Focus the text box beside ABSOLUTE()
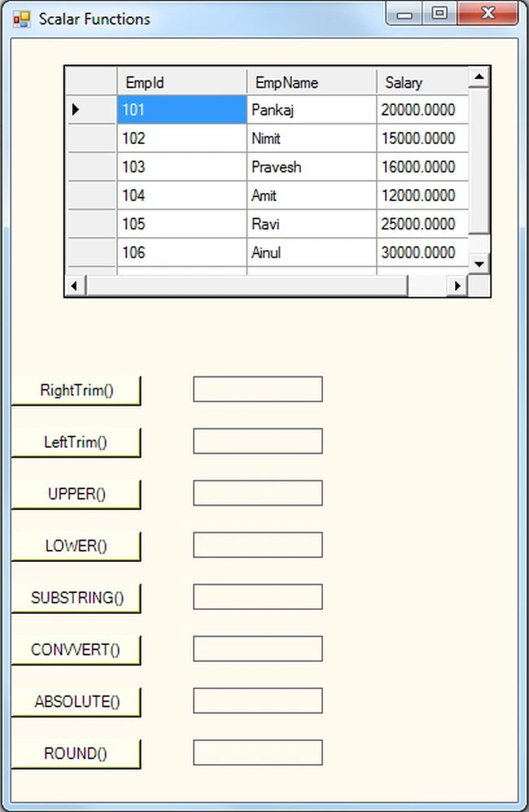Image resolution: width=529 pixels, height=812 pixels. [x=258, y=700]
